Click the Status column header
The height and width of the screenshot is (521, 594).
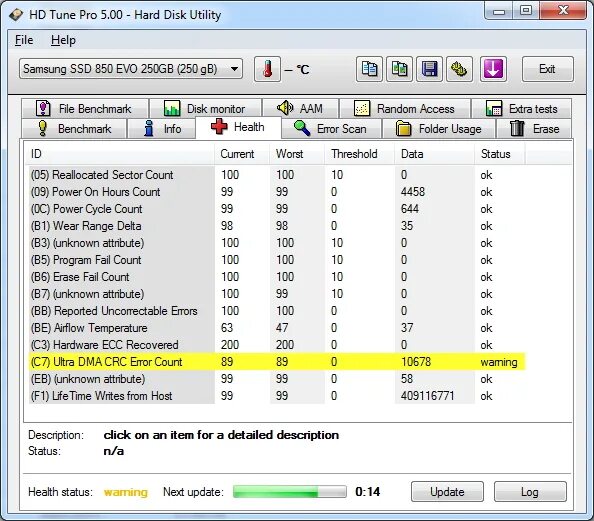[500, 154]
